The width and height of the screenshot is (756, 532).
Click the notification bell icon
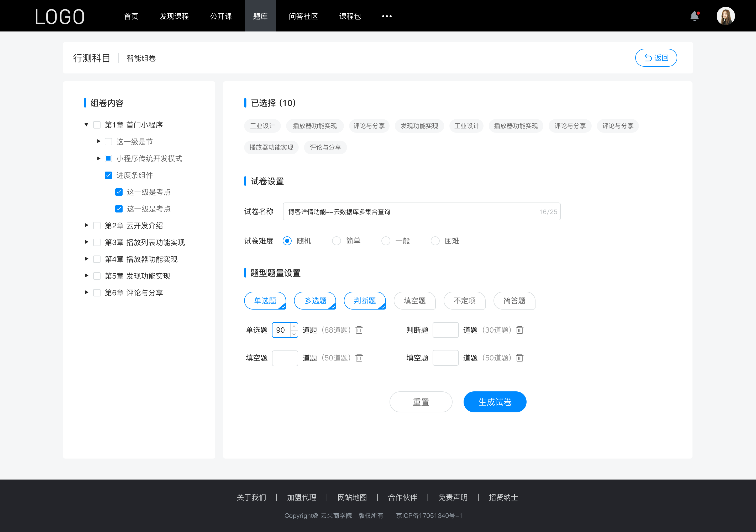pyautogui.click(x=696, y=15)
